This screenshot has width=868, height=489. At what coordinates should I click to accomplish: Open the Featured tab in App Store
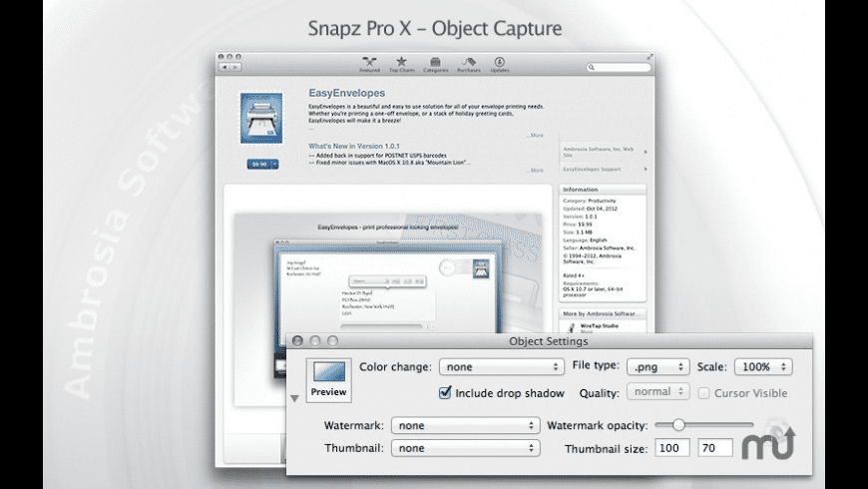point(369,64)
